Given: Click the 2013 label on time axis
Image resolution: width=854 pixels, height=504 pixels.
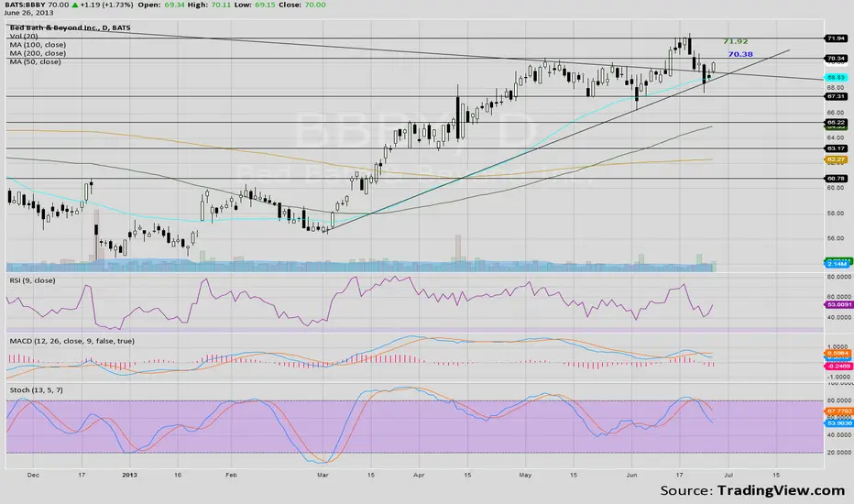Looking at the screenshot, I should tap(129, 475).
